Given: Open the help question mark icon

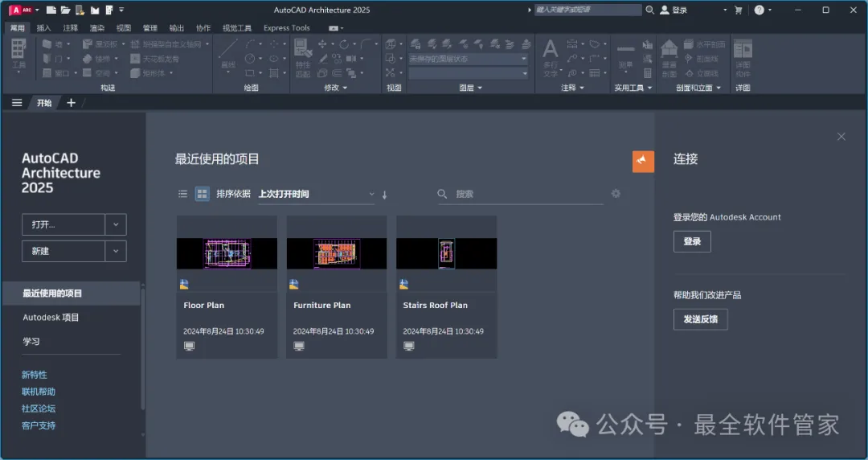Looking at the screenshot, I should (759, 10).
